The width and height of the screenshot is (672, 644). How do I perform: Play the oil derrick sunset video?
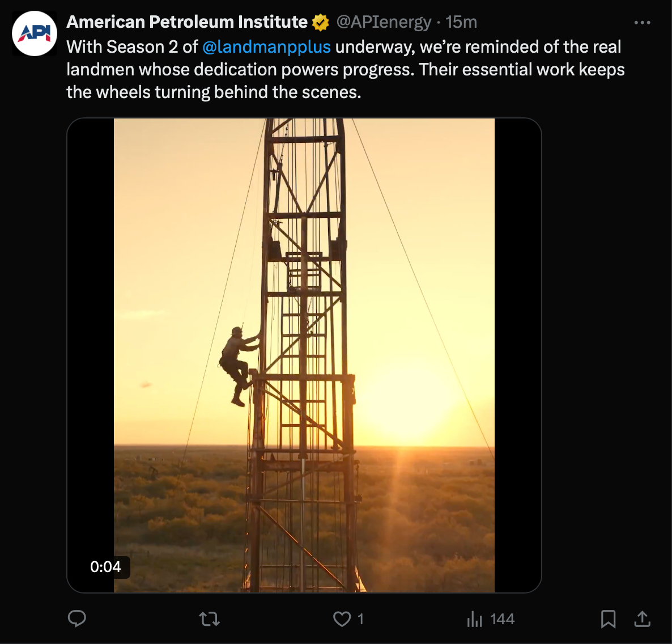[x=304, y=355]
